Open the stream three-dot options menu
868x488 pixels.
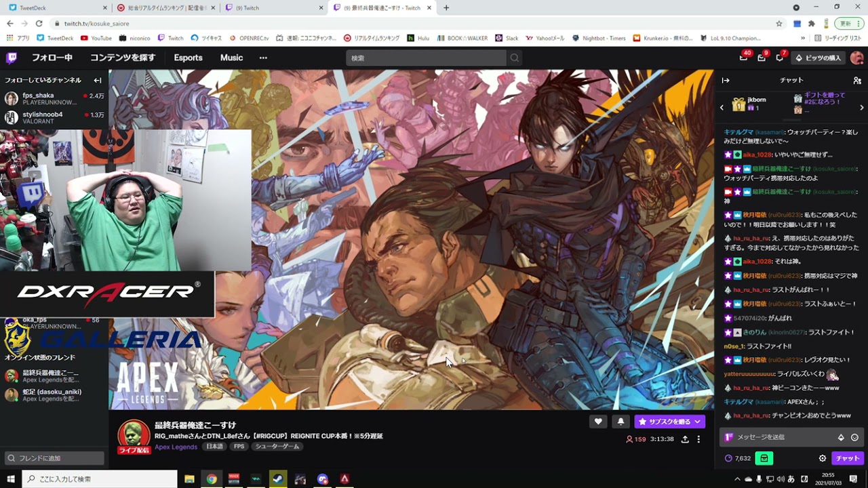point(698,439)
